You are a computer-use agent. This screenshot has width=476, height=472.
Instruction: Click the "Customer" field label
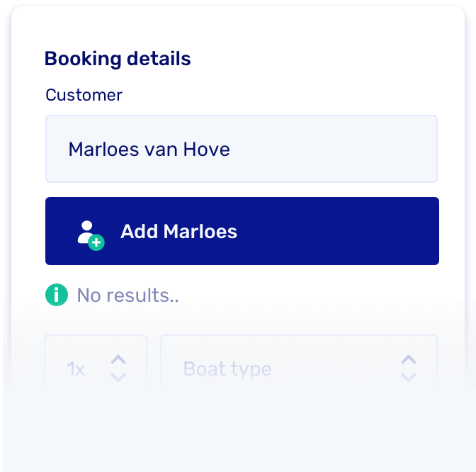[84, 95]
